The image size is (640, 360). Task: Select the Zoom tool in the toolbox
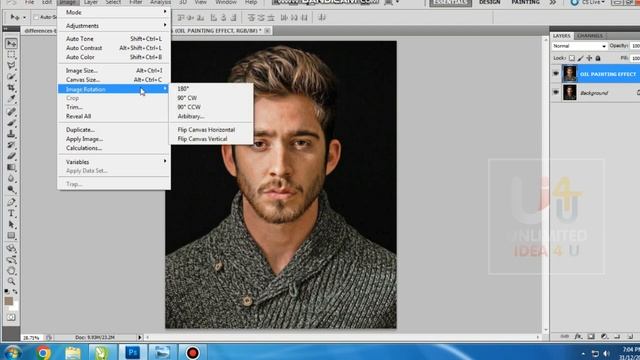pos(11,282)
